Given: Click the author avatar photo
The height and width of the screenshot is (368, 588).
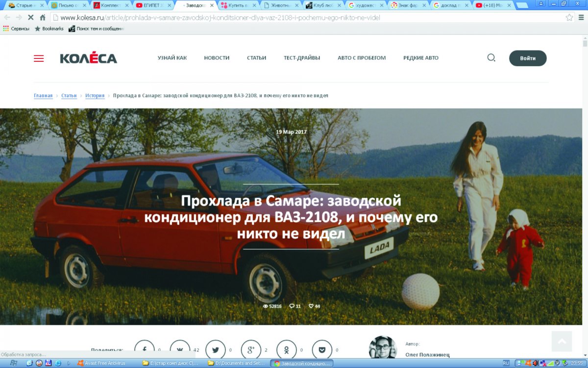Looking at the screenshot, I should point(383,347).
